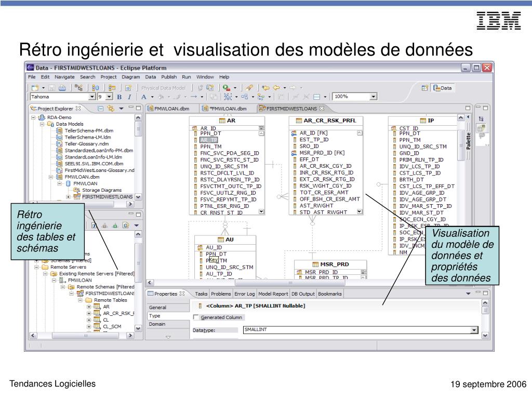The image size is (532, 399).
Task: Minimize the Properties panel
Action: click(478, 292)
